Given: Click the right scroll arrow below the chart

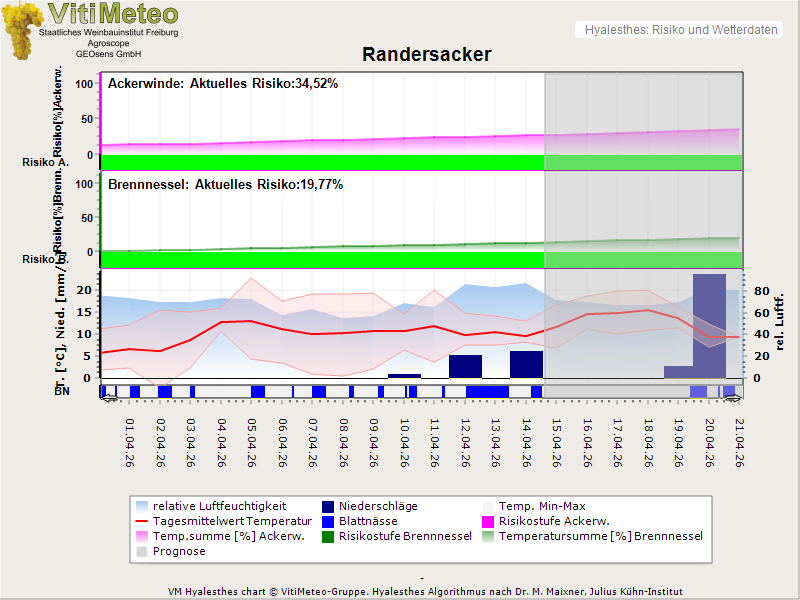Looking at the screenshot, I should coord(735,399).
